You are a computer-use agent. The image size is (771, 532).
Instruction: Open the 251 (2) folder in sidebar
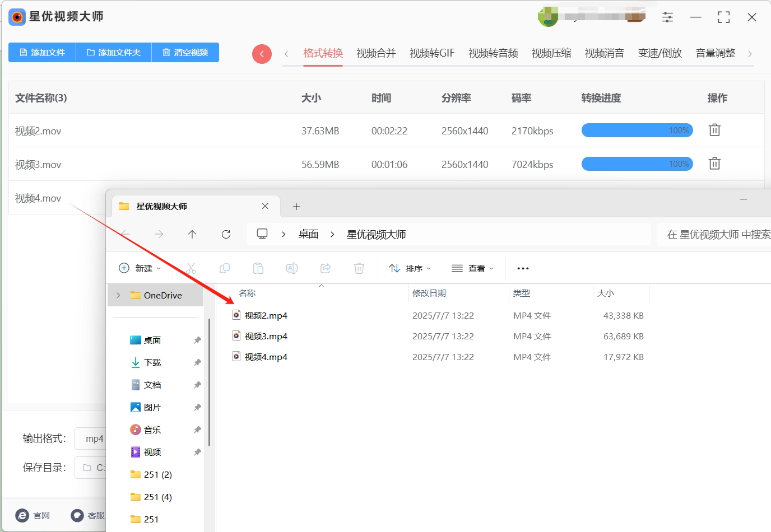point(151,474)
